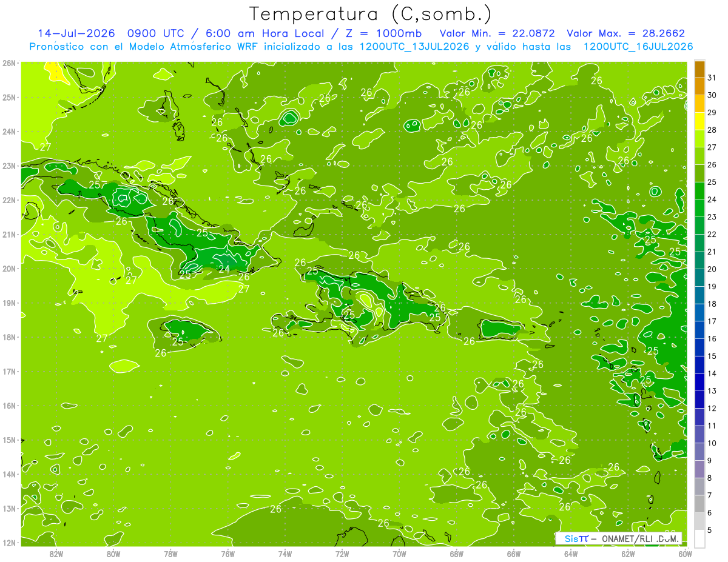728x562 pixels.
Task: Click the color bar label '22'
Action: point(712,234)
